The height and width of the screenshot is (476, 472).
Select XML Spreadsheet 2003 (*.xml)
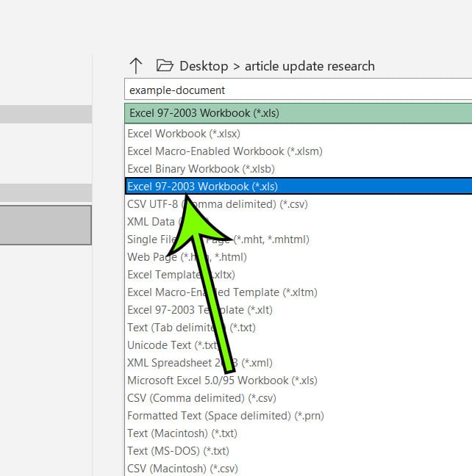pyautogui.click(x=298, y=362)
